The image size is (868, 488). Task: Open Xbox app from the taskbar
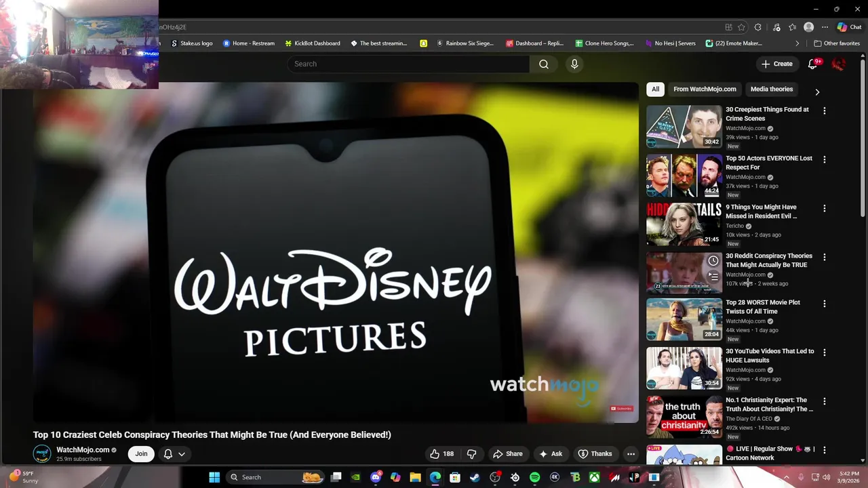click(594, 477)
